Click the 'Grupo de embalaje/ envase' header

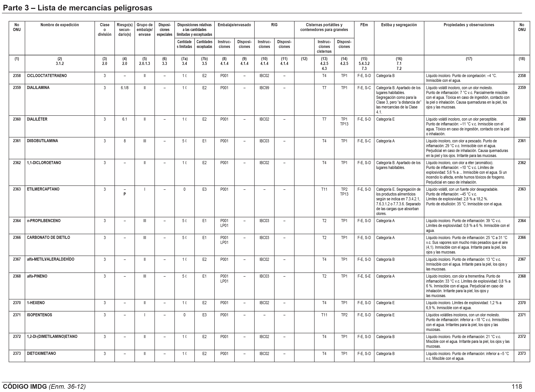[x=145, y=29]
